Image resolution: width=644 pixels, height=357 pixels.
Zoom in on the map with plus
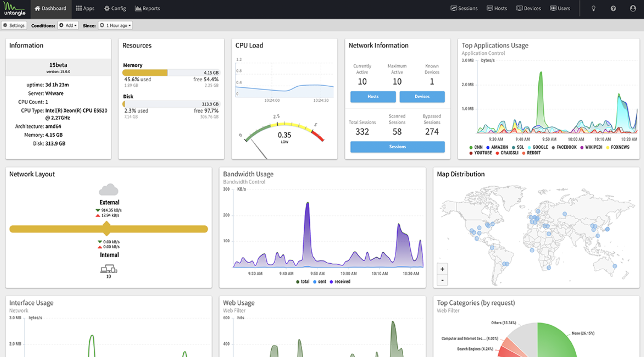pyautogui.click(x=442, y=269)
